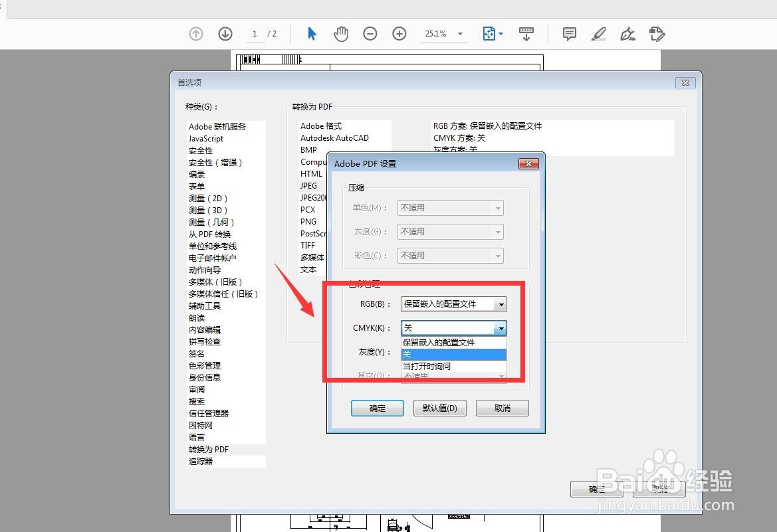This screenshot has width=777, height=532.
Task: Go to previous page arrow icon
Action: point(196,34)
